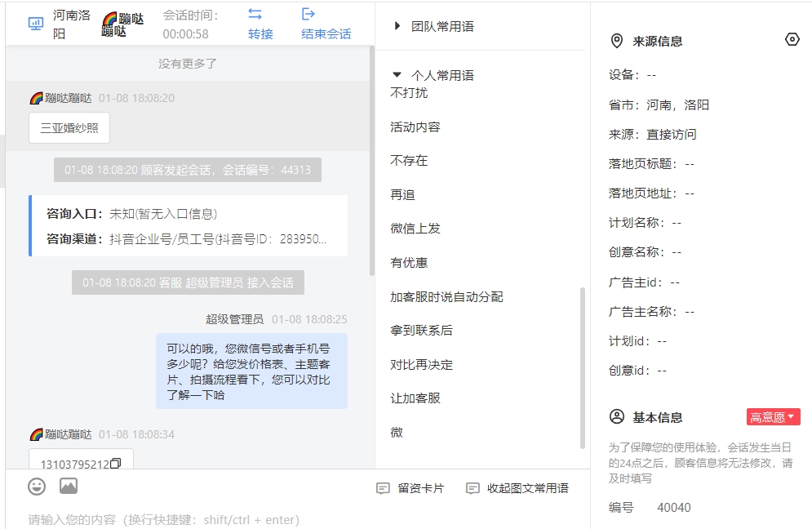Viewport: 812px width, 529px height.
Task: Click the location pin icon next to 来源信息
Action: point(617,41)
